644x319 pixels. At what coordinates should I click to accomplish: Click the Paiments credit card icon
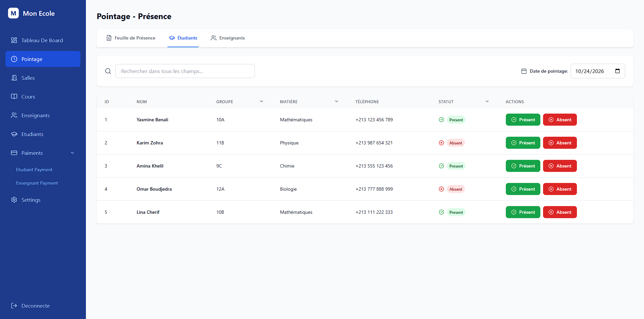coord(14,153)
